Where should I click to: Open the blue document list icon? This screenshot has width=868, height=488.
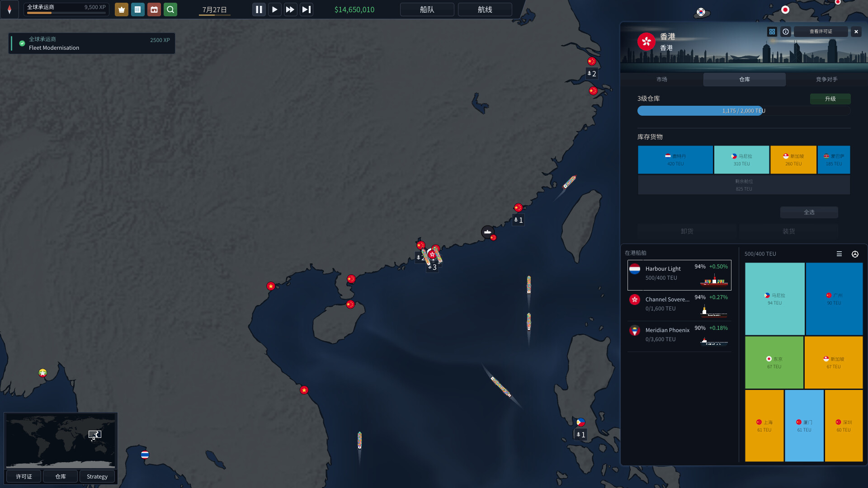pos(137,9)
